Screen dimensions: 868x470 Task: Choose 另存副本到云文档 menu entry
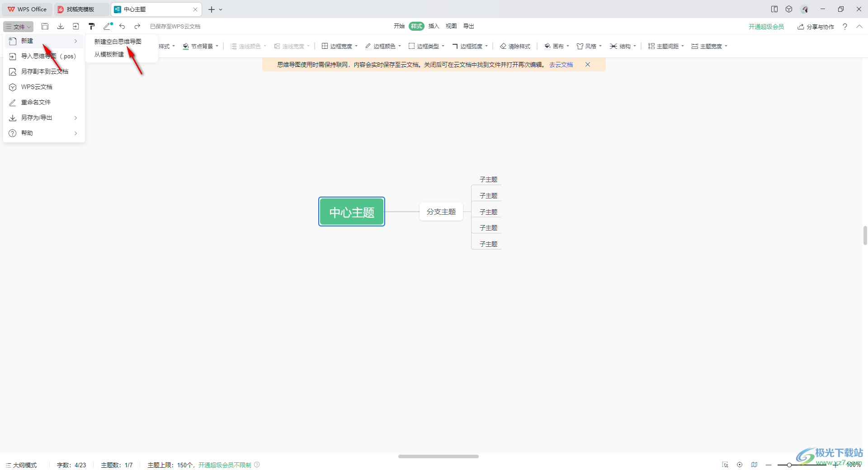coord(44,72)
